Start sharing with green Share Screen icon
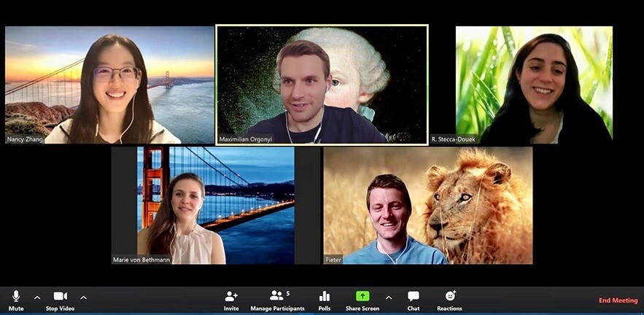 pyautogui.click(x=362, y=297)
